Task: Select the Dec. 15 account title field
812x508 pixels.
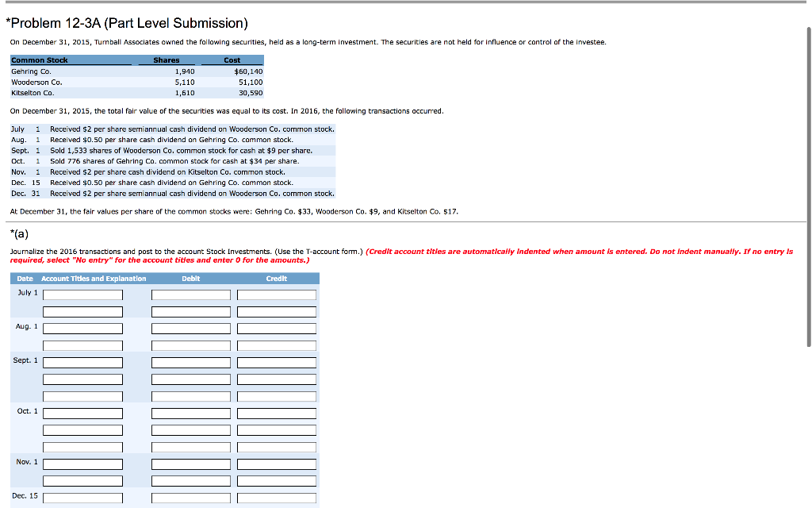Action: [83, 498]
